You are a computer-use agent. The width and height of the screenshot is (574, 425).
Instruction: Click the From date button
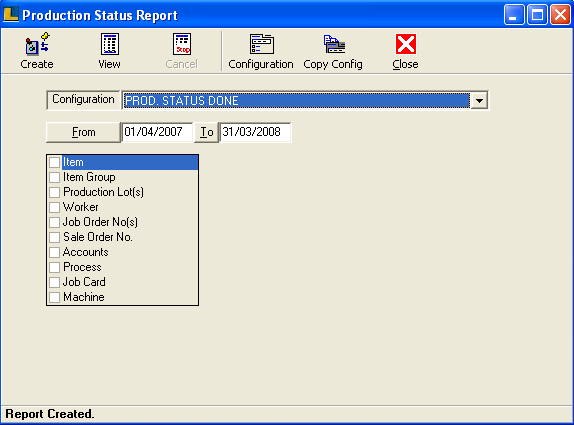[83, 132]
